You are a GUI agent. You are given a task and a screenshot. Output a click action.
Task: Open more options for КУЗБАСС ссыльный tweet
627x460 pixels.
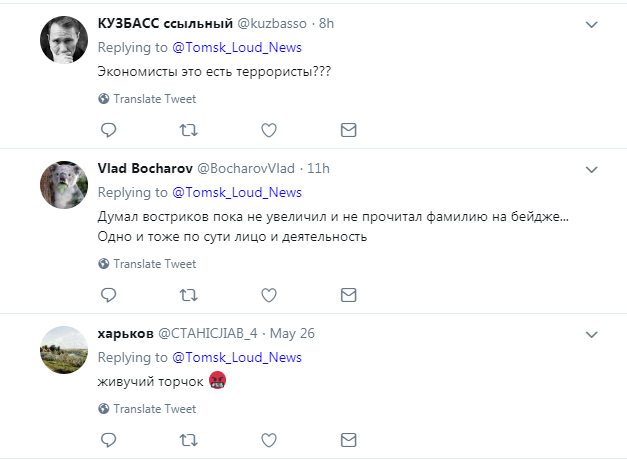[591, 24]
